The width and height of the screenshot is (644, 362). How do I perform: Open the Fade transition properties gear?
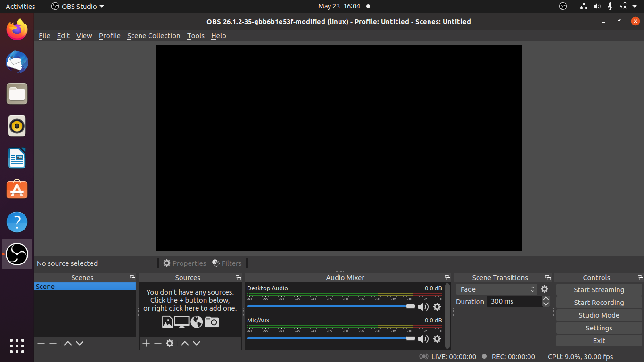click(545, 289)
